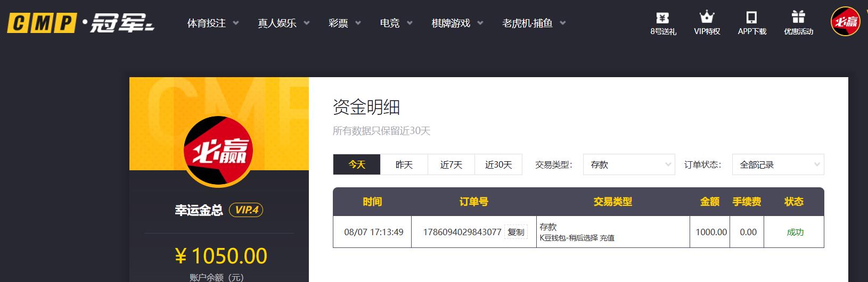Expand the 棋牌游戏 menu
Screen dimensions: 868x282
pos(457,23)
